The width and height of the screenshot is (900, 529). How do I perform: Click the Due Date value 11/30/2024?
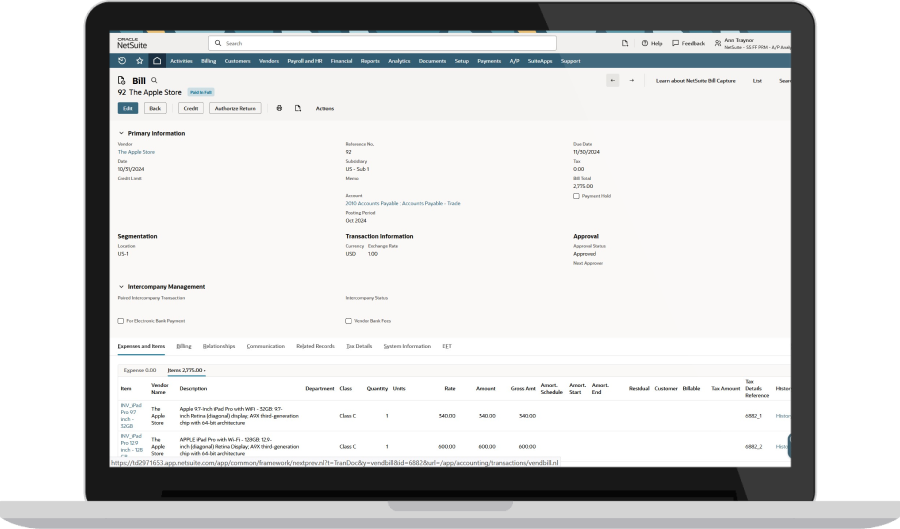click(x=587, y=152)
